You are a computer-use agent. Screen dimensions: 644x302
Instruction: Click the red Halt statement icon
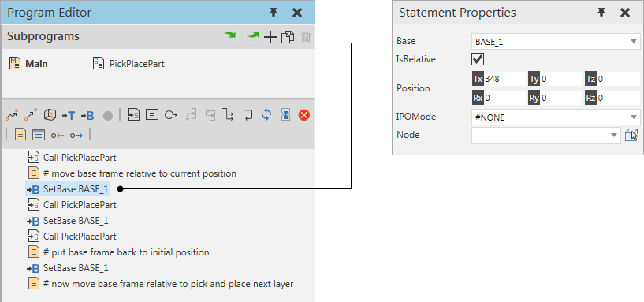coord(304,115)
